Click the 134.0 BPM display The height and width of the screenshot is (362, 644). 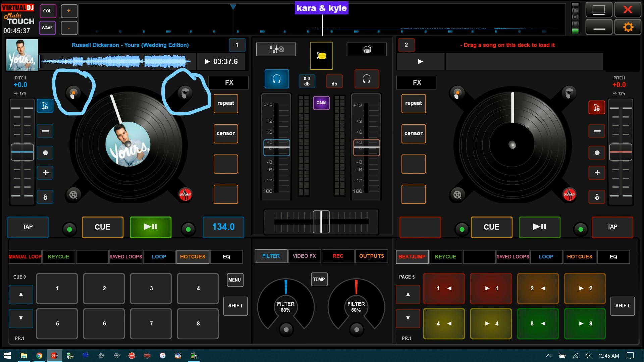click(x=223, y=227)
